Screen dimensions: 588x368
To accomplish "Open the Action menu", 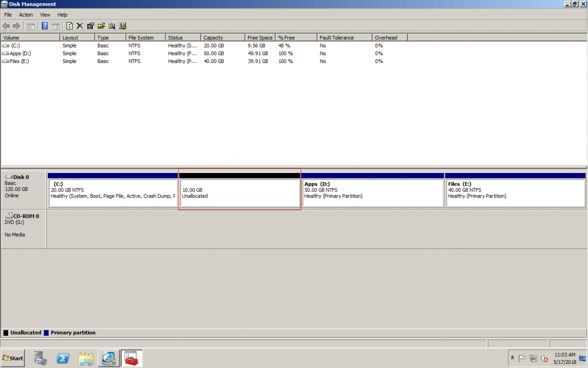I will coord(26,15).
